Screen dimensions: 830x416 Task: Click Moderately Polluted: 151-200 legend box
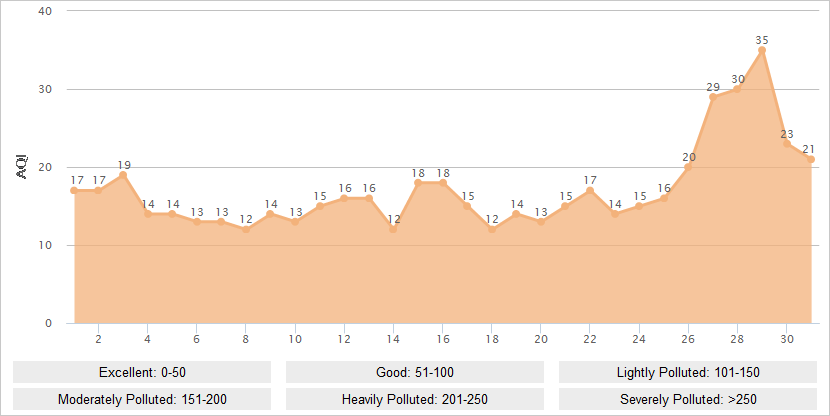142,399
